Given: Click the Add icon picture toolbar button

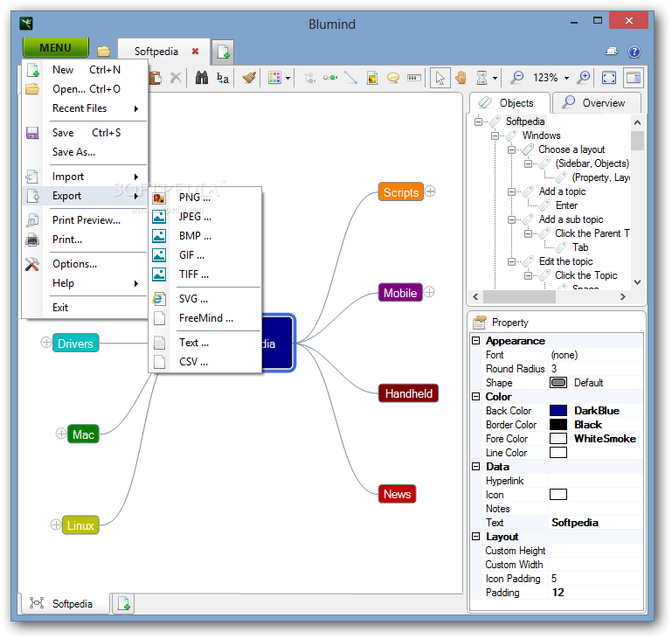Looking at the screenshot, I should (372, 78).
